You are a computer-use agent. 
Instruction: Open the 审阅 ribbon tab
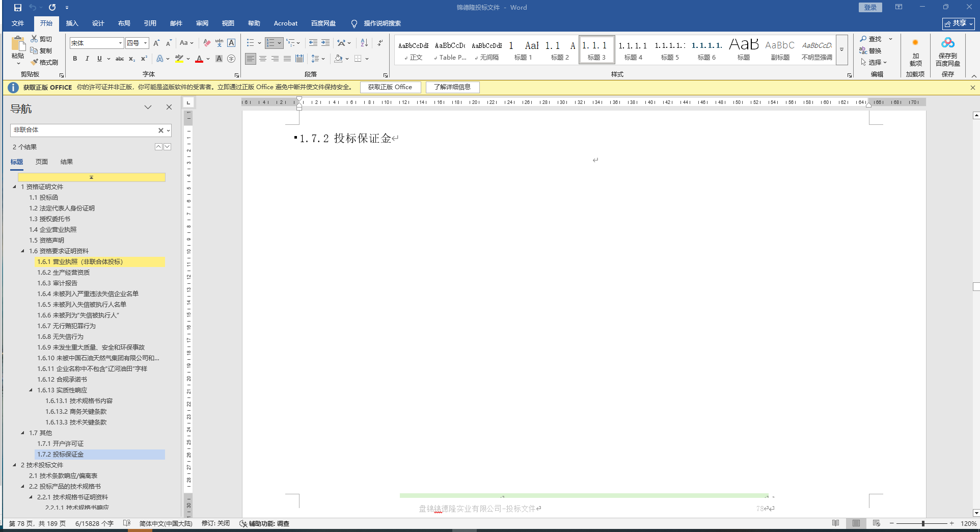202,23
